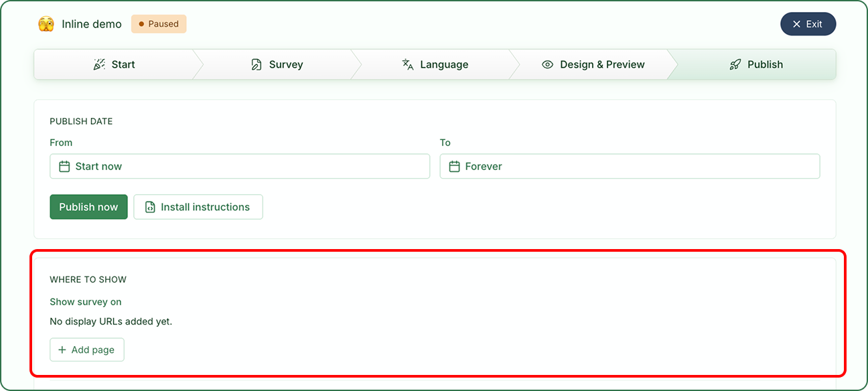Click the survey document icon in stepper

tap(257, 64)
